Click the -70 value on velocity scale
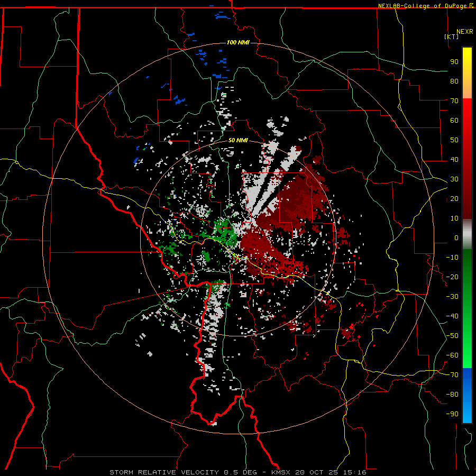The width and height of the screenshot is (476, 476). [452, 375]
